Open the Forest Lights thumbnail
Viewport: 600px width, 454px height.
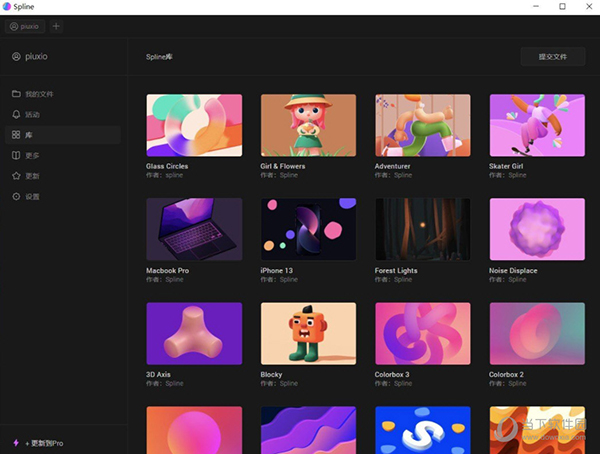point(423,229)
